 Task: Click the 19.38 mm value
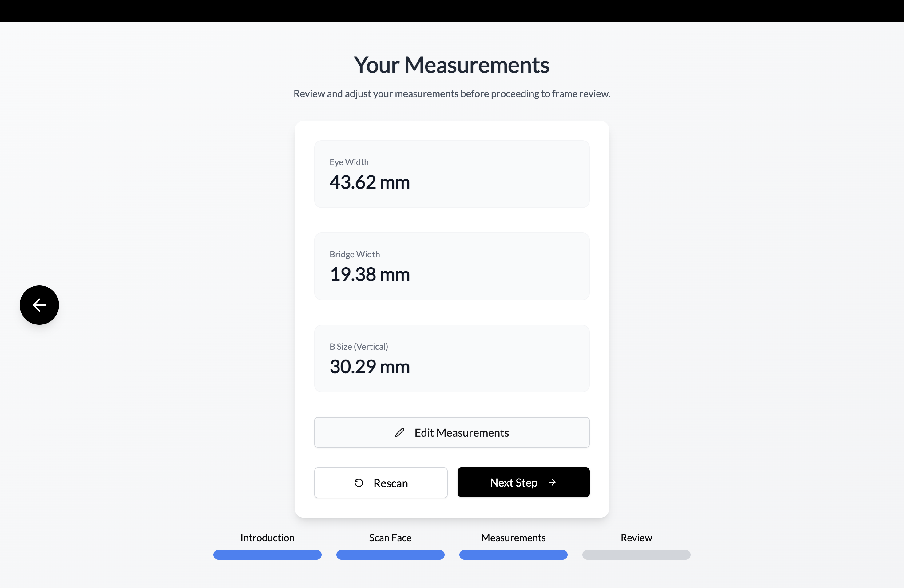click(x=369, y=275)
